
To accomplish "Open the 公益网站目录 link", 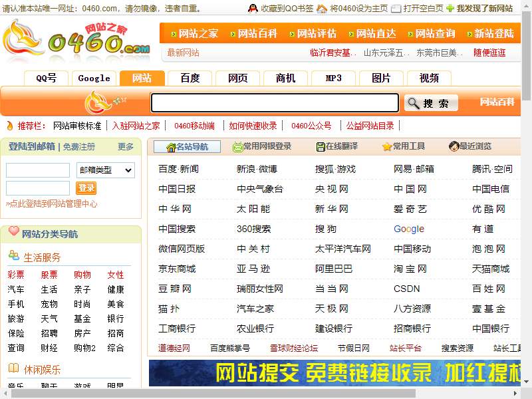I will tap(370, 126).
